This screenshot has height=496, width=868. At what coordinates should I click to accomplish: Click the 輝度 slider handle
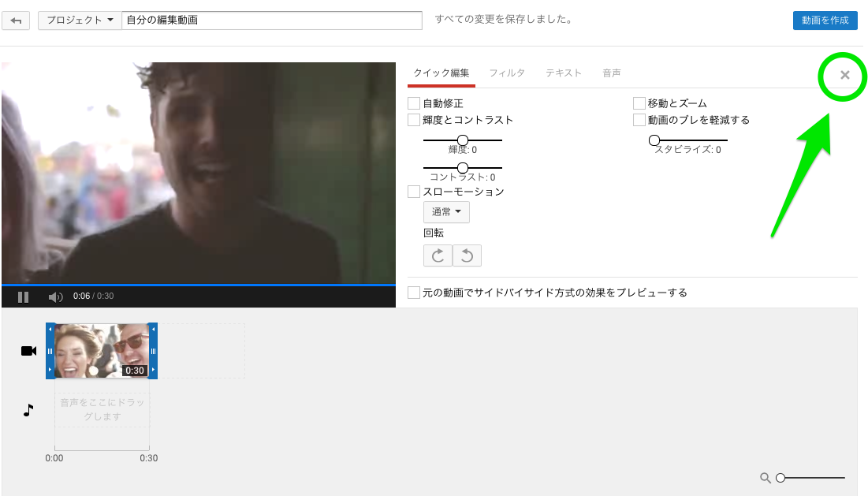point(463,140)
